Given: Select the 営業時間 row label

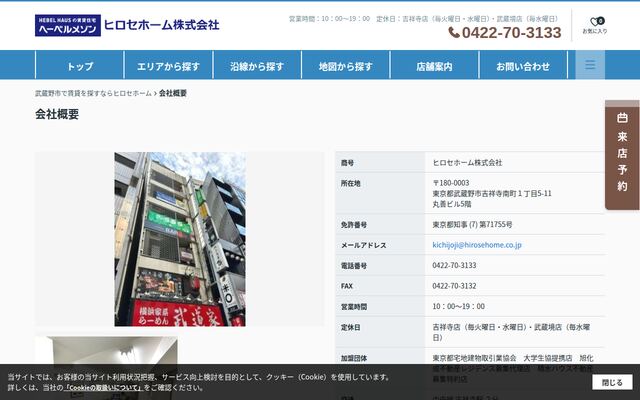Looking at the screenshot, I should pyautogui.click(x=354, y=307).
